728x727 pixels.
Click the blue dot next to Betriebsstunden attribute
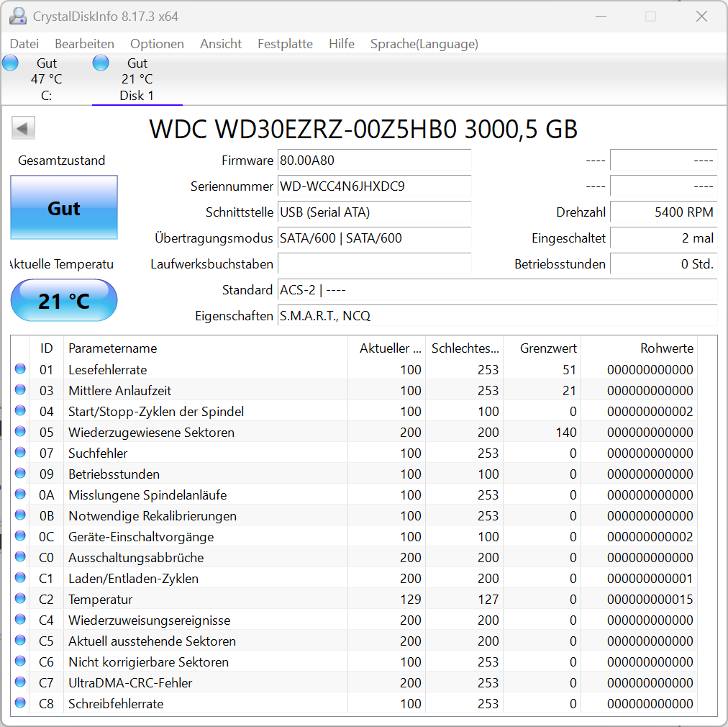(21, 474)
